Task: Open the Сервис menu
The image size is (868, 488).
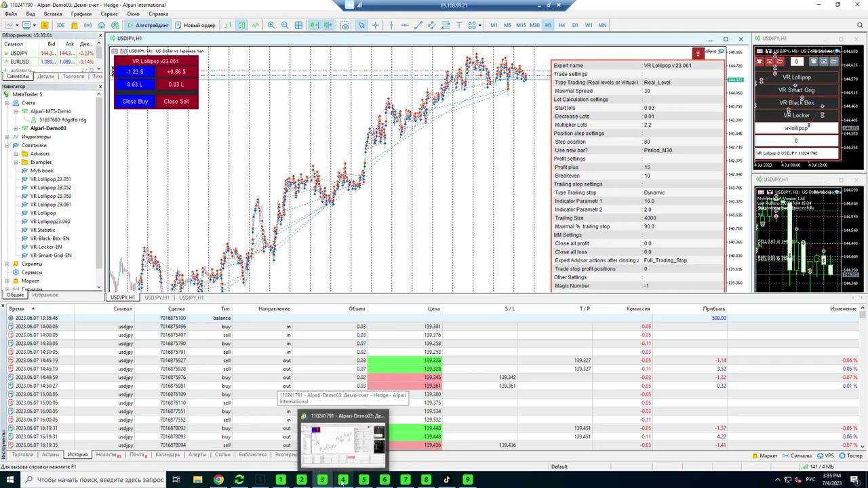Action: [x=108, y=14]
